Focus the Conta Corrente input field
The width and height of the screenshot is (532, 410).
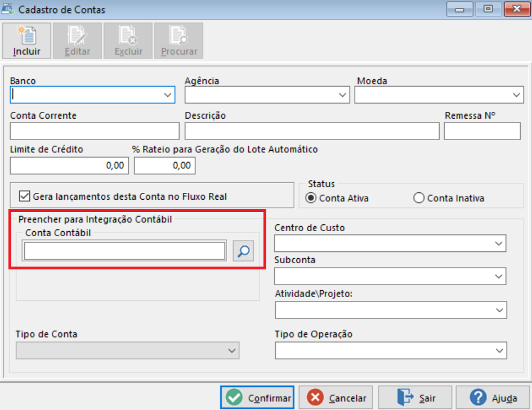point(95,131)
